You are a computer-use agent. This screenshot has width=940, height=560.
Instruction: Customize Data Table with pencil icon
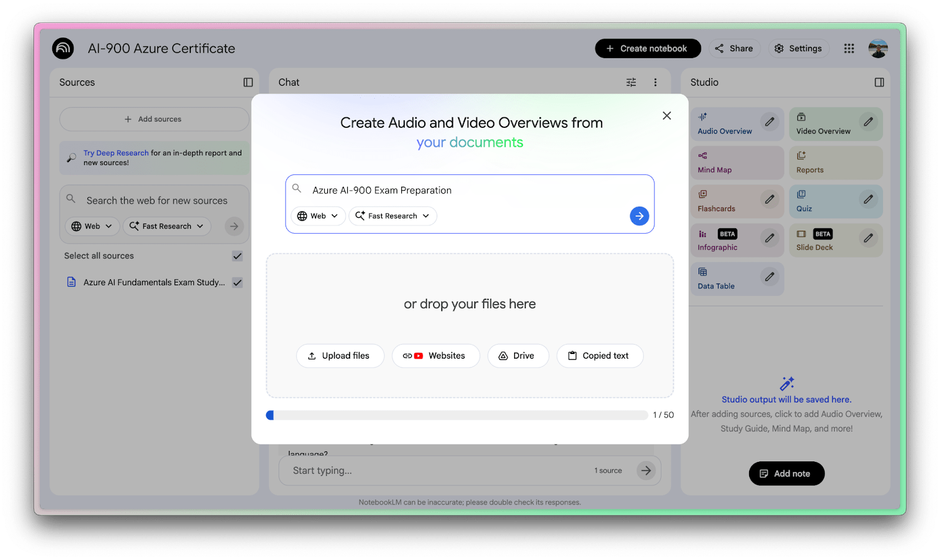pos(769,276)
